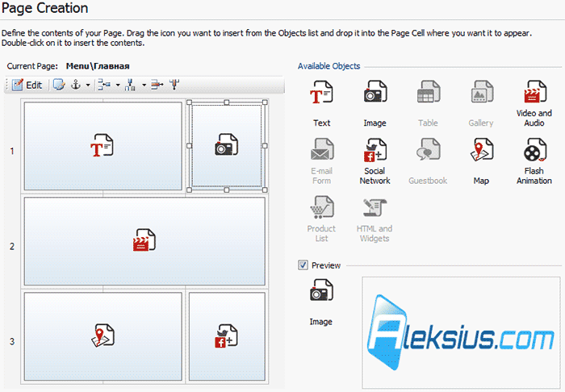Image resolution: width=565 pixels, height=392 pixels.
Task: Click the cell style toolbar icon
Action: 59,85
